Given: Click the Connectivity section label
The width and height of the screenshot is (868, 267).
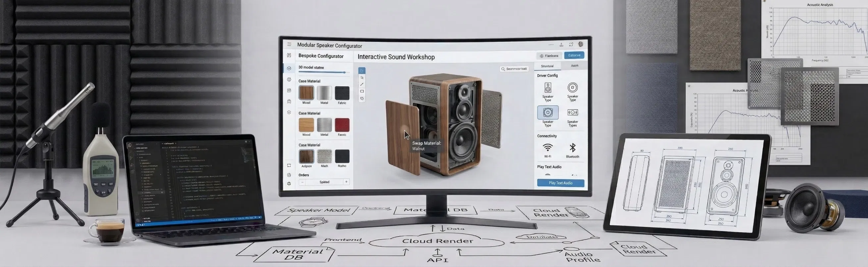Looking at the screenshot, I should pyautogui.click(x=547, y=136).
